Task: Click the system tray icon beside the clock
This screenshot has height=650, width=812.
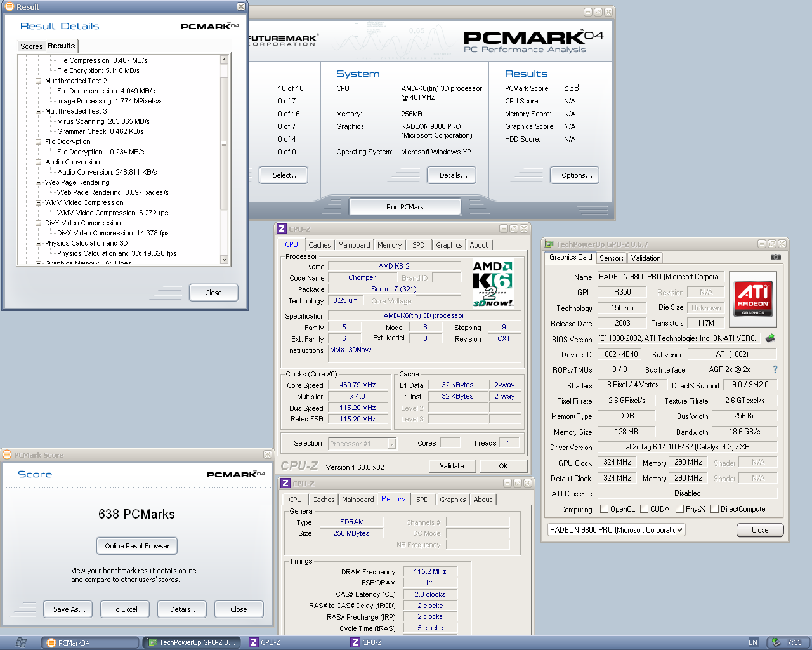Action: coord(776,642)
